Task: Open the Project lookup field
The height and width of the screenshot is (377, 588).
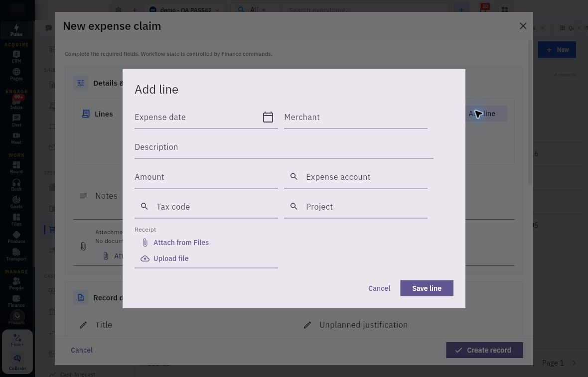Action: [355, 207]
